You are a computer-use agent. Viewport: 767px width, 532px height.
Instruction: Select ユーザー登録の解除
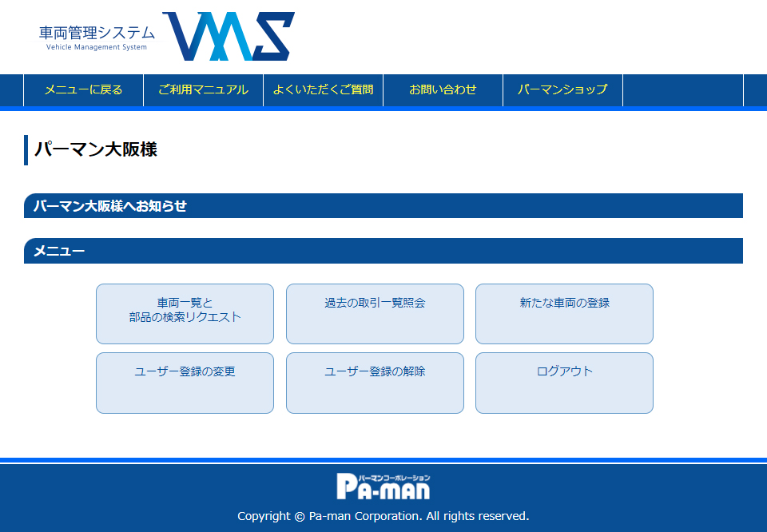point(374,383)
